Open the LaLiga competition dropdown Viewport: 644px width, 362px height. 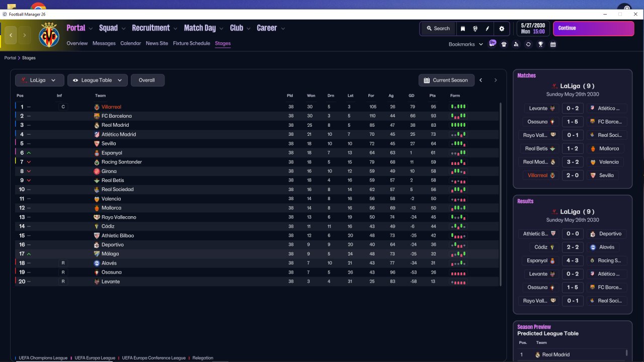[x=40, y=80]
